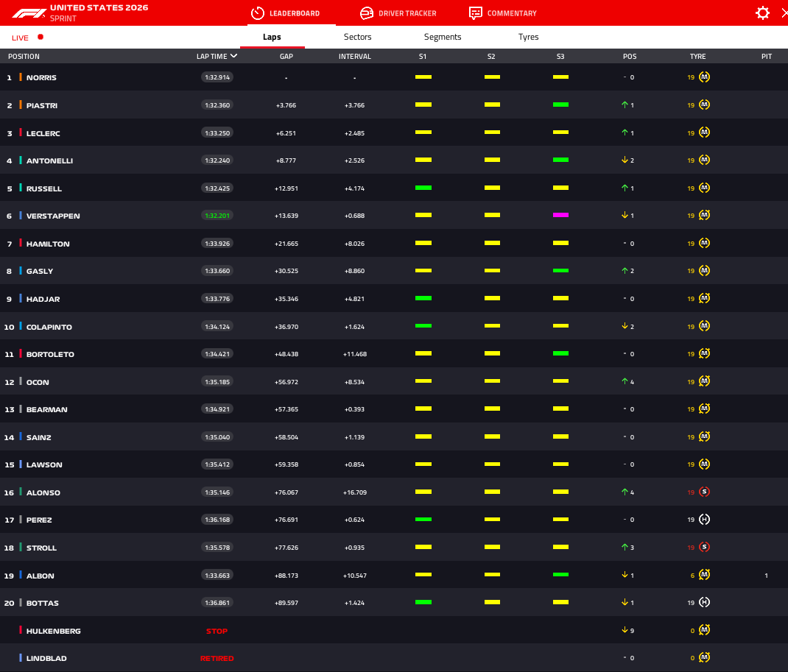Screen dimensions: 788x672
Task: Click the Driver Tracker helmet icon
Action: (366, 13)
